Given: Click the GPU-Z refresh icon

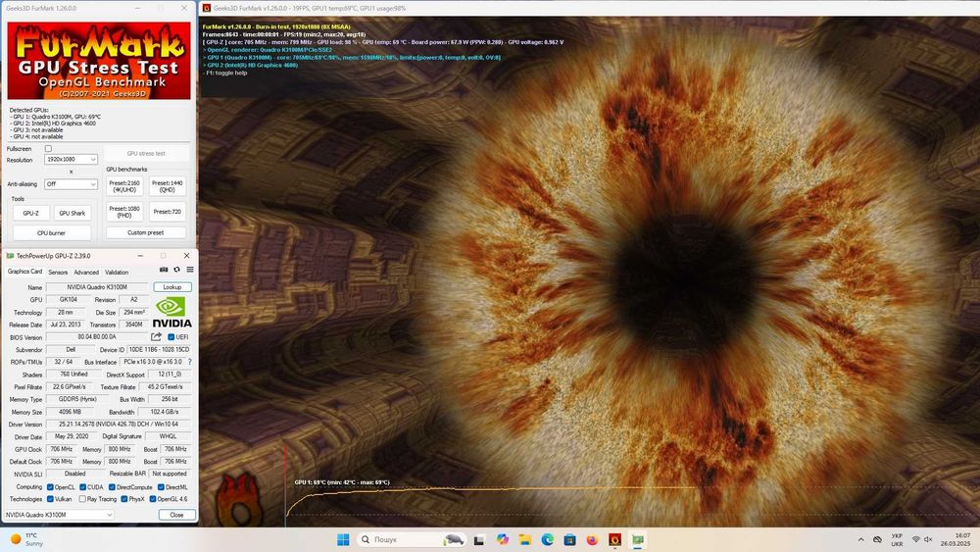Looking at the screenshot, I should (x=176, y=270).
